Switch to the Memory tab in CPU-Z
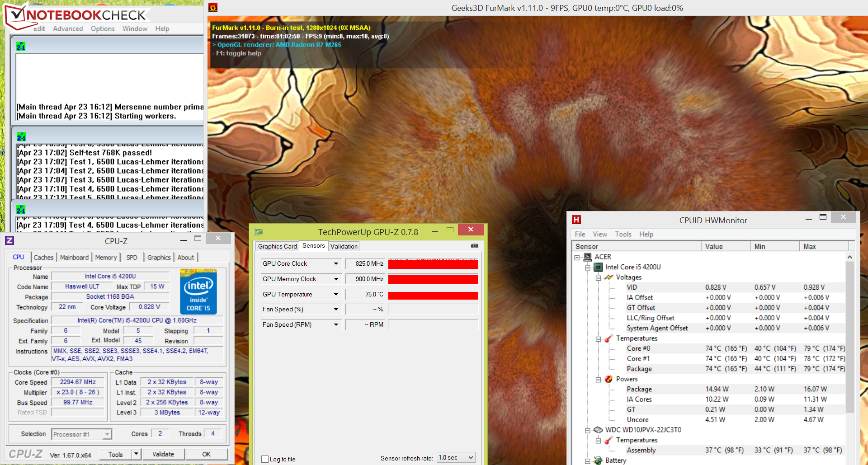868x465 pixels. pyautogui.click(x=106, y=257)
